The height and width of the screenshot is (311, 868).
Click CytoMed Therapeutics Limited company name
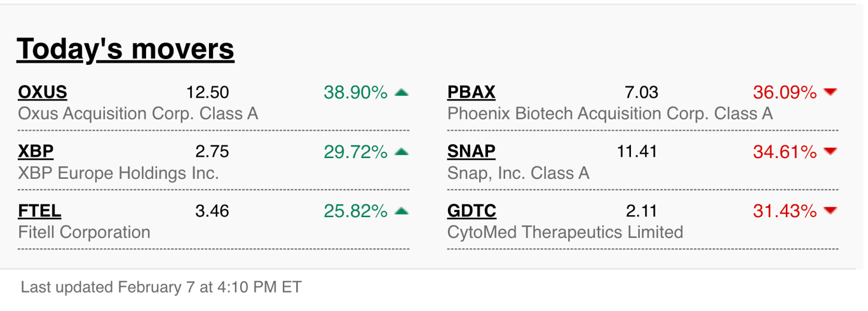[x=566, y=232]
